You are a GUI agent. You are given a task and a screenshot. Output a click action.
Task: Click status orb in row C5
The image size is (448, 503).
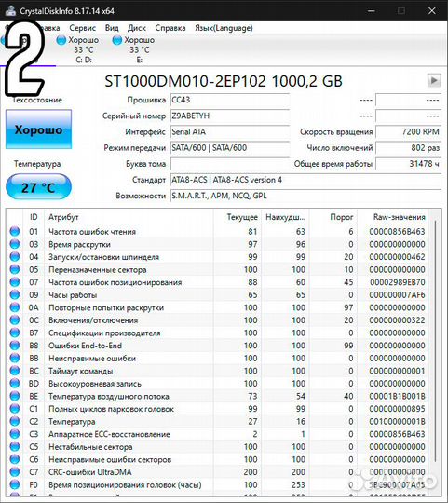pyautogui.click(x=14, y=446)
